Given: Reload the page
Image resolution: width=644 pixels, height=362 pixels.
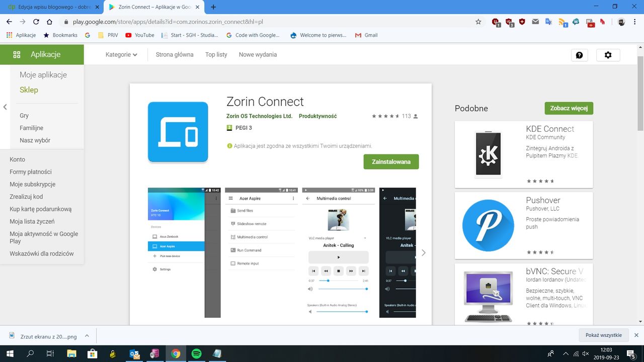Looking at the screenshot, I should click(x=36, y=22).
